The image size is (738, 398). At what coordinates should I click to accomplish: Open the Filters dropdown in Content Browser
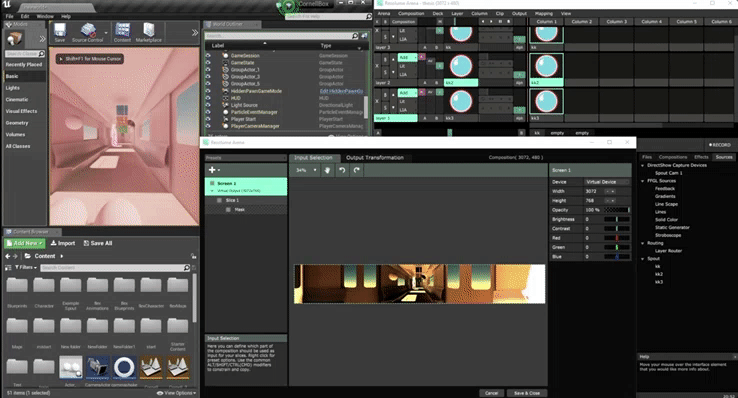click(26, 267)
